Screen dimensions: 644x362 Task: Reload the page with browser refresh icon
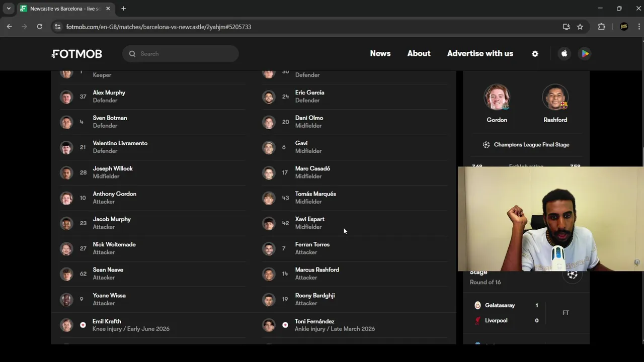tap(39, 27)
